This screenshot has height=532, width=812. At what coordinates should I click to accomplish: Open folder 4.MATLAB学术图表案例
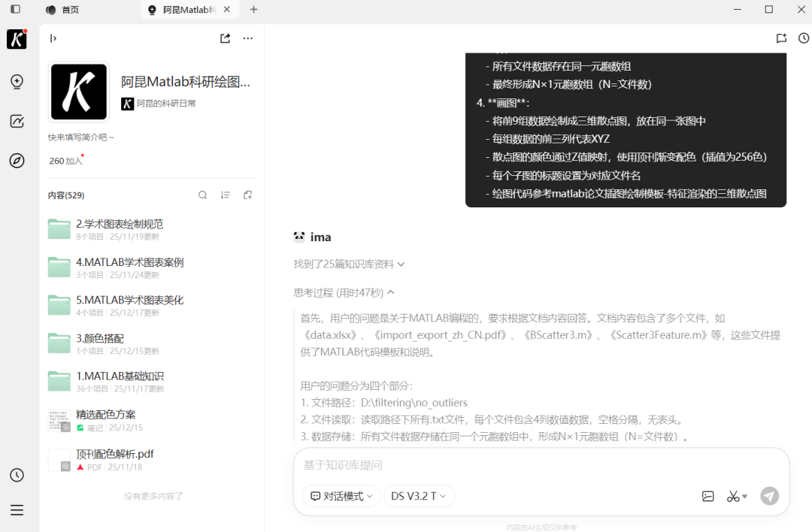(x=152, y=268)
